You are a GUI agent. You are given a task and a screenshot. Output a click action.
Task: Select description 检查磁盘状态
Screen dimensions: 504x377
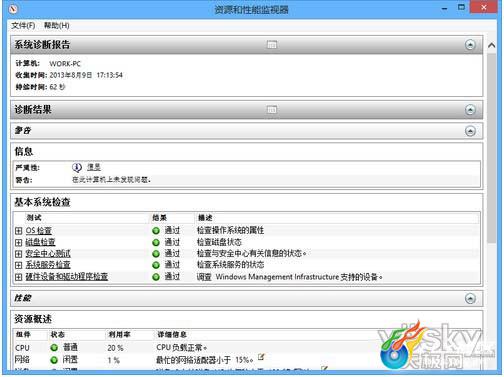click(219, 242)
